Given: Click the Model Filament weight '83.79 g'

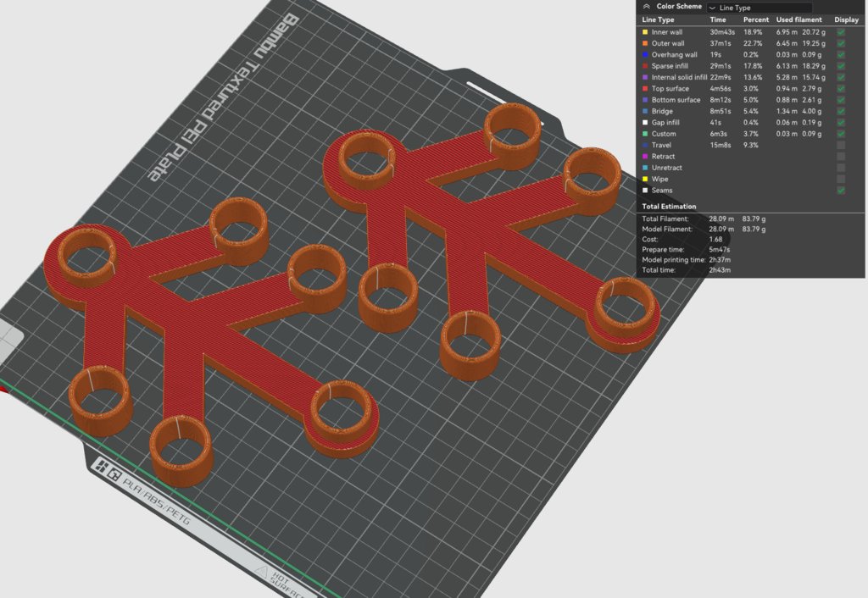Looking at the screenshot, I should tap(754, 229).
